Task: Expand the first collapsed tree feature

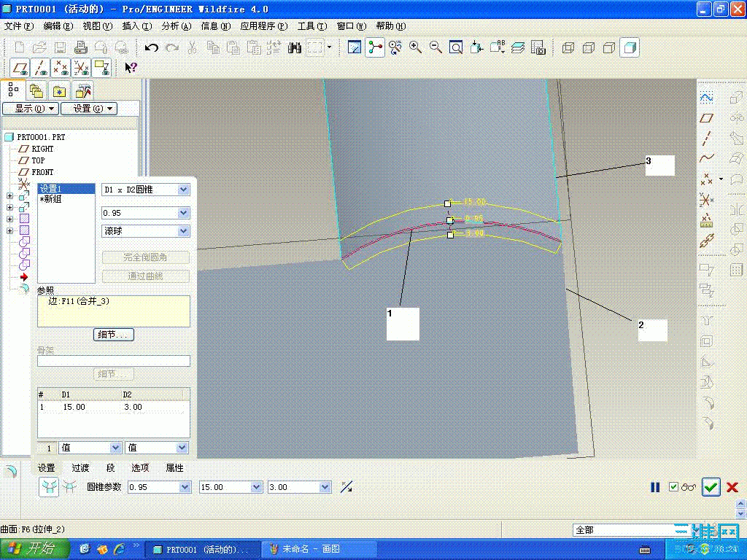Action: tap(9, 195)
